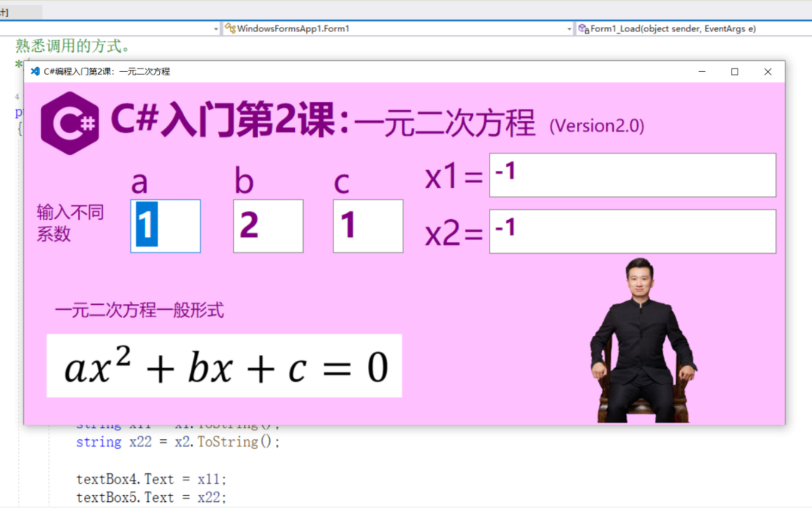Viewport: 812px width, 508px height.
Task: Click code line textBox4.Text = x11;
Action: [x=151, y=479]
